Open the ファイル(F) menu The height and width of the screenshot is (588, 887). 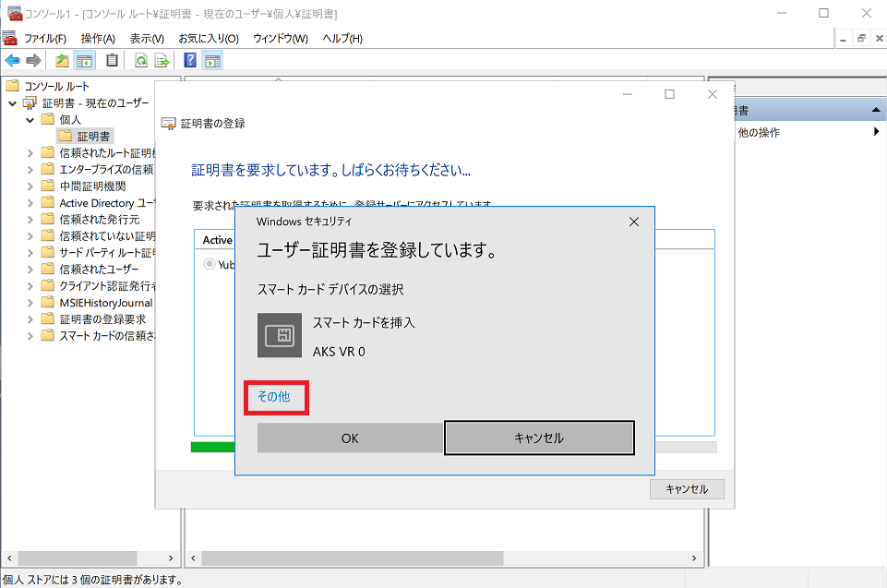44,38
